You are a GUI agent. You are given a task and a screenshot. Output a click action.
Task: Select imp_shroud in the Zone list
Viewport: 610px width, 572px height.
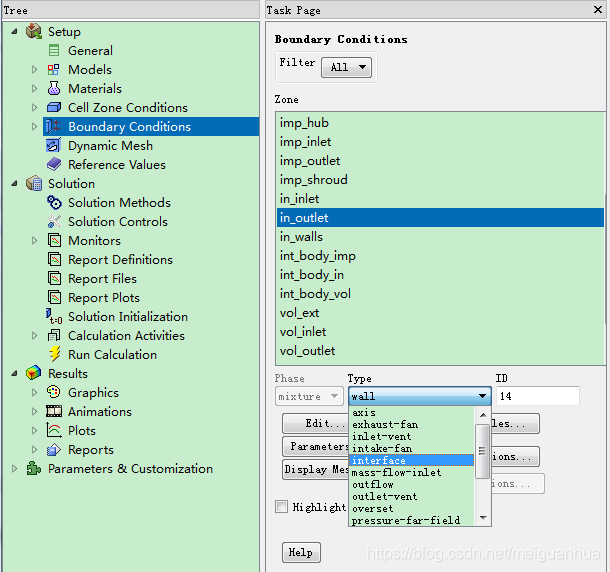point(314,180)
